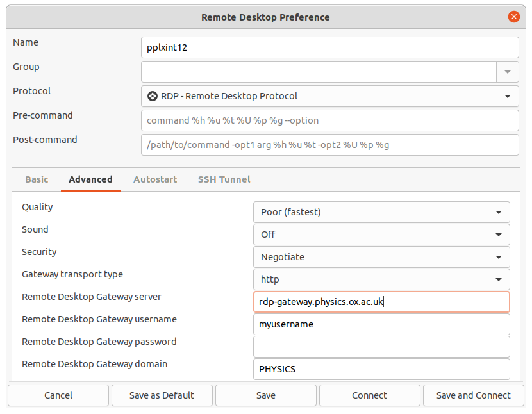Open the Protocol dropdown list

pyautogui.click(x=329, y=96)
